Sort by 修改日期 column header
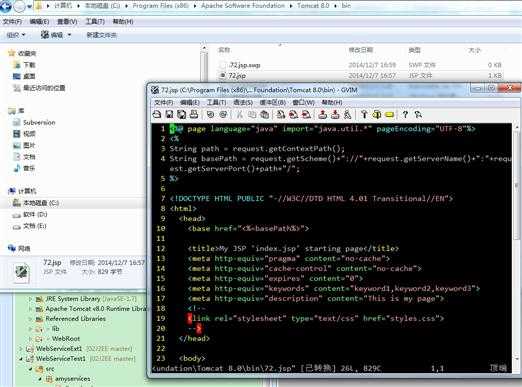The height and width of the screenshot is (387, 522). point(360,50)
